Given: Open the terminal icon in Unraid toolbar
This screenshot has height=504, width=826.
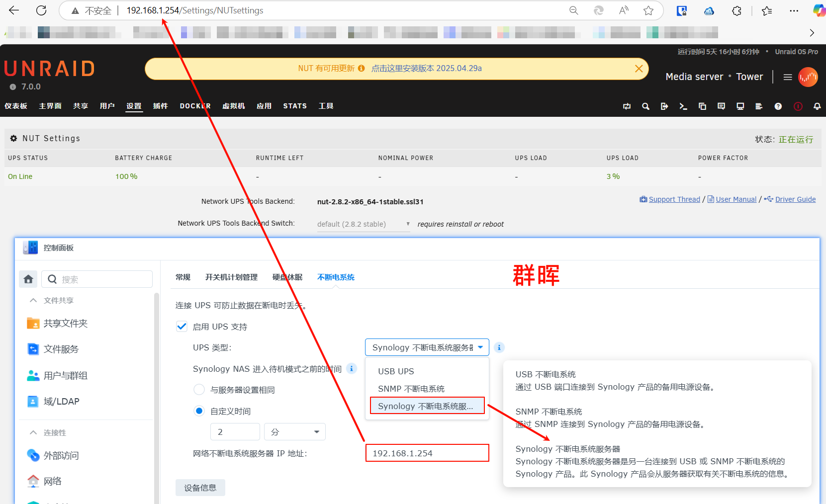Looking at the screenshot, I should (x=683, y=106).
